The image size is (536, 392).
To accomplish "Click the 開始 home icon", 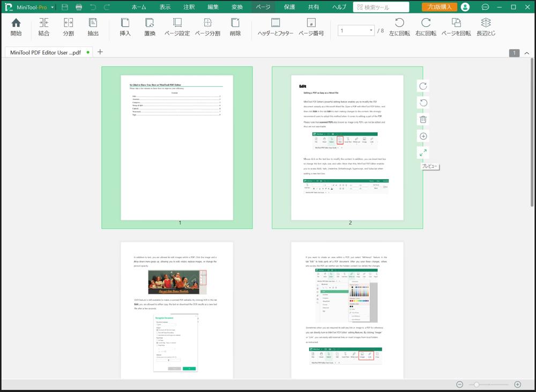I will (16, 27).
